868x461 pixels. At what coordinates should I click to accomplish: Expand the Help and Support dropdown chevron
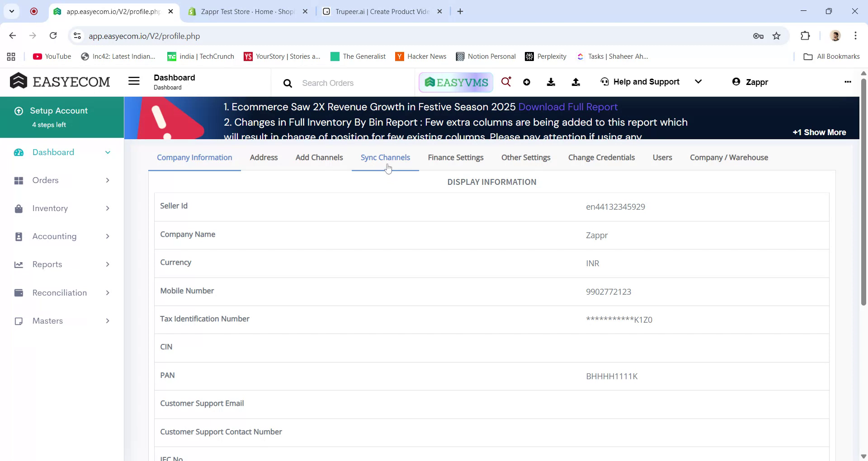tap(698, 82)
